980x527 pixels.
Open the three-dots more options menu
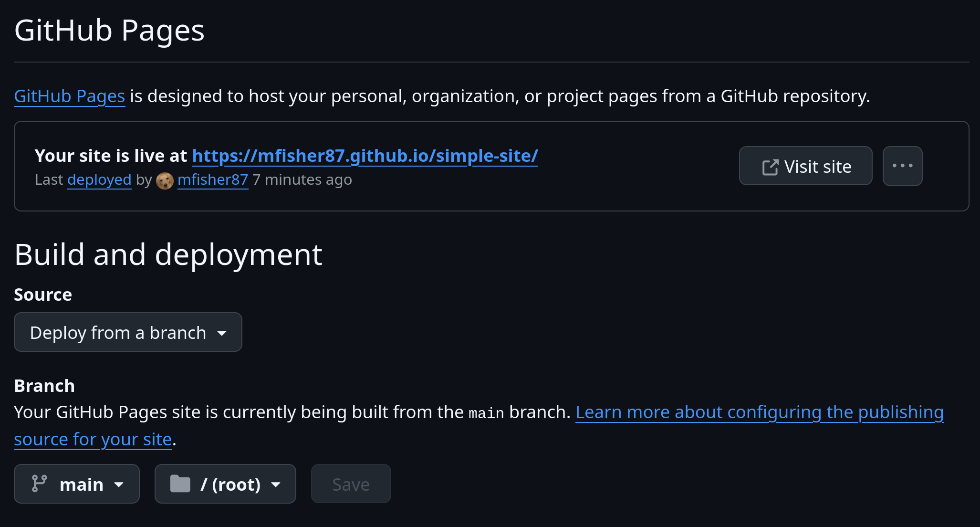point(902,166)
